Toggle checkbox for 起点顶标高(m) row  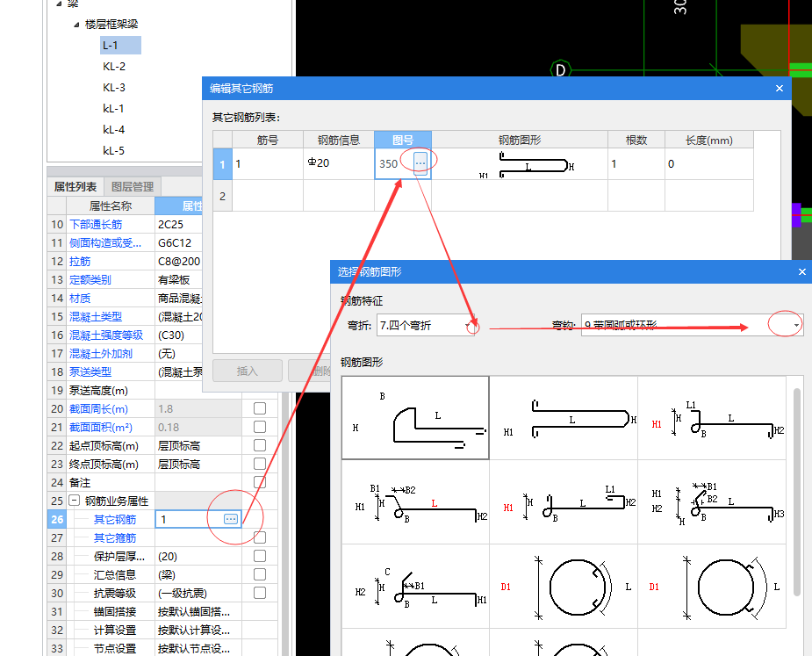point(260,445)
